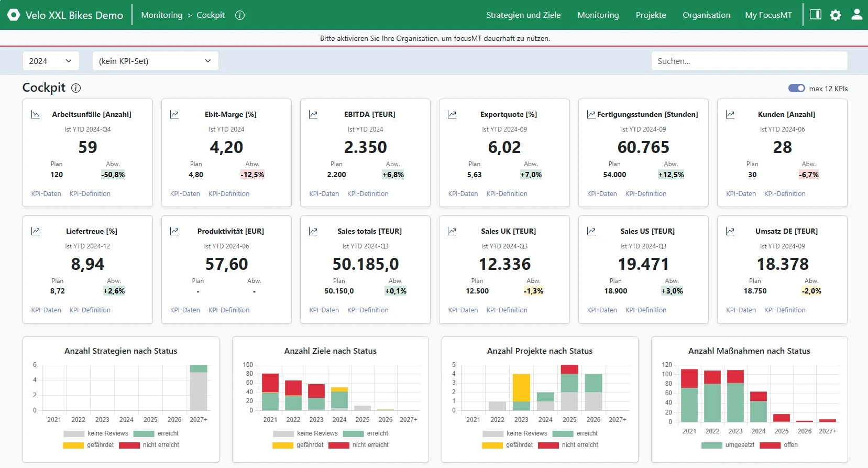Click trend chart icon on Arbeitsunfälle card
This screenshot has width=868, height=468.
coord(36,114)
